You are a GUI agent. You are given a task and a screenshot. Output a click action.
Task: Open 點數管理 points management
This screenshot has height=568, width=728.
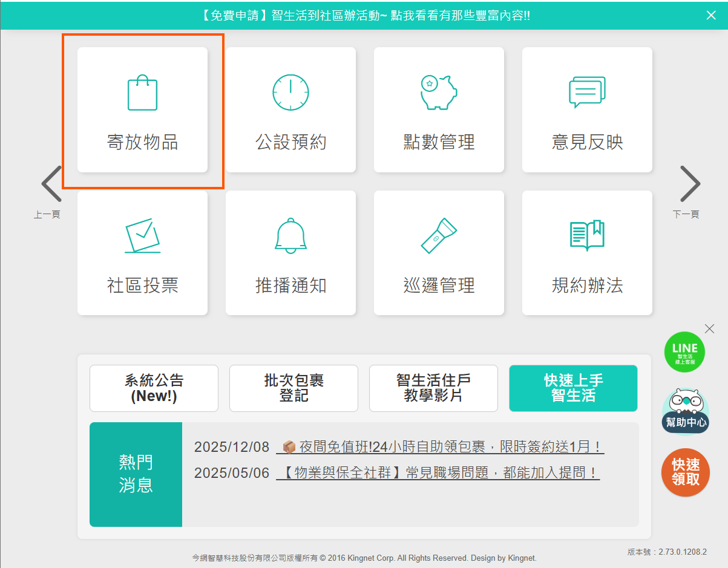(438, 110)
